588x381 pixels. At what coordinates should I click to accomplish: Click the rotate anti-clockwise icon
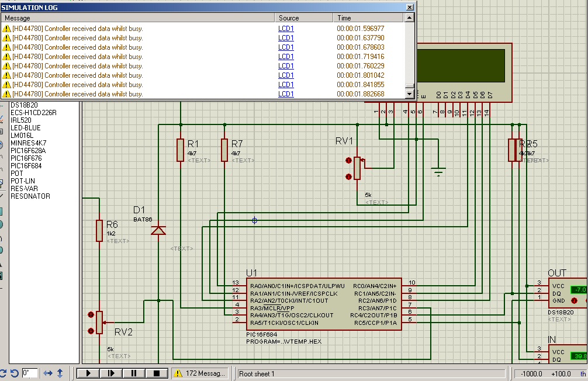coord(14,373)
